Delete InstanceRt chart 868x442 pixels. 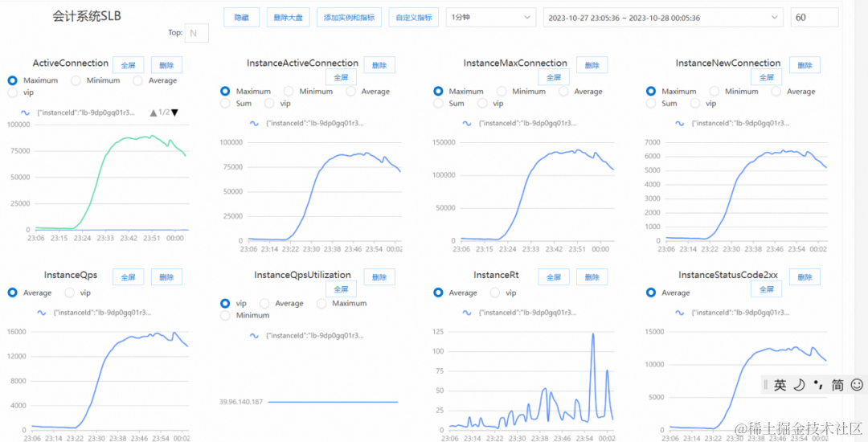592,277
